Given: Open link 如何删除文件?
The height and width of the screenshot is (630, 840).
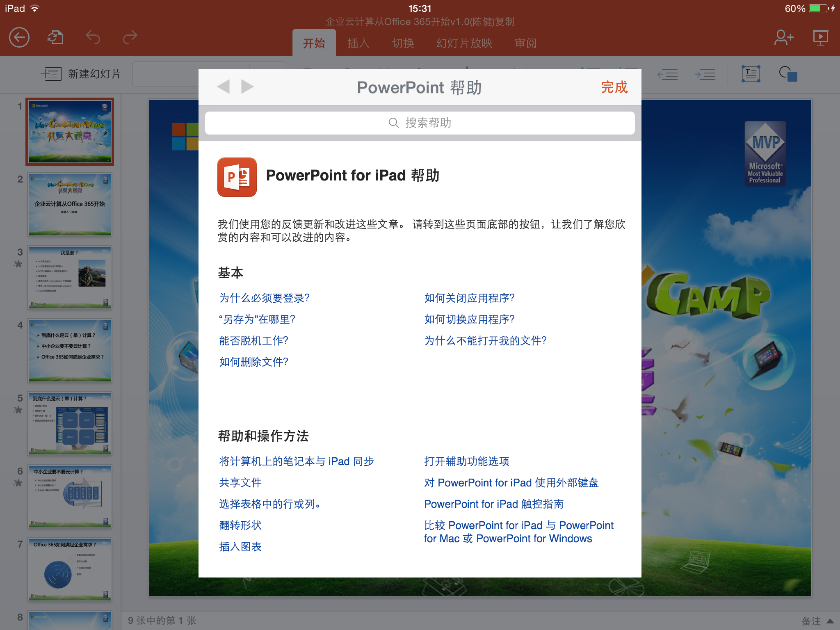Looking at the screenshot, I should pos(254,362).
